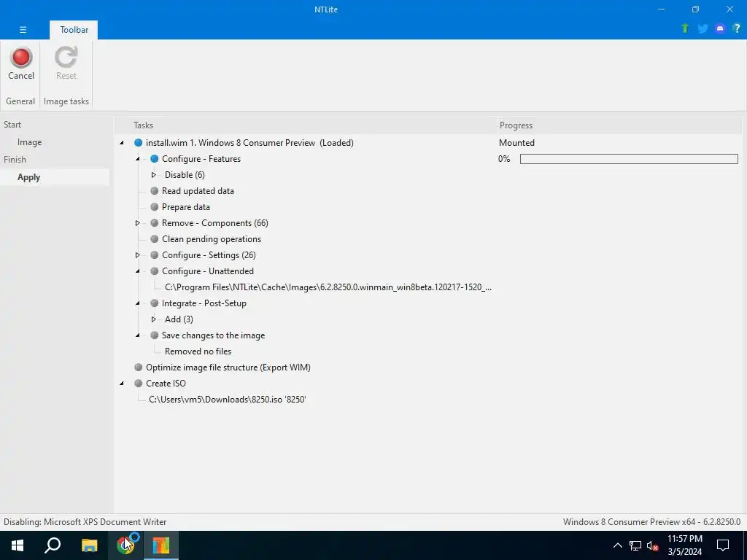
Task: Open the Twitter link icon
Action: click(703, 28)
